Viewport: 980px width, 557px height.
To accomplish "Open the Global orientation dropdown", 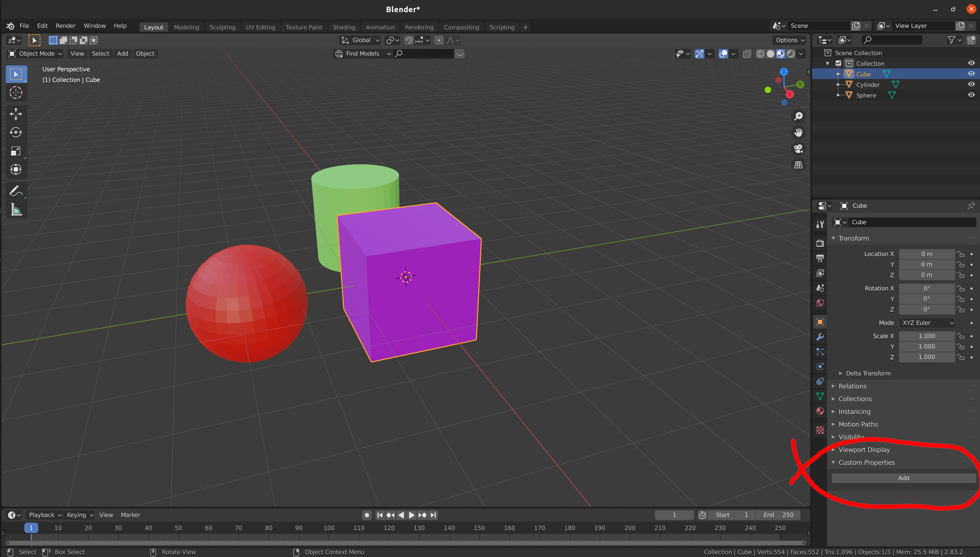I will point(360,40).
